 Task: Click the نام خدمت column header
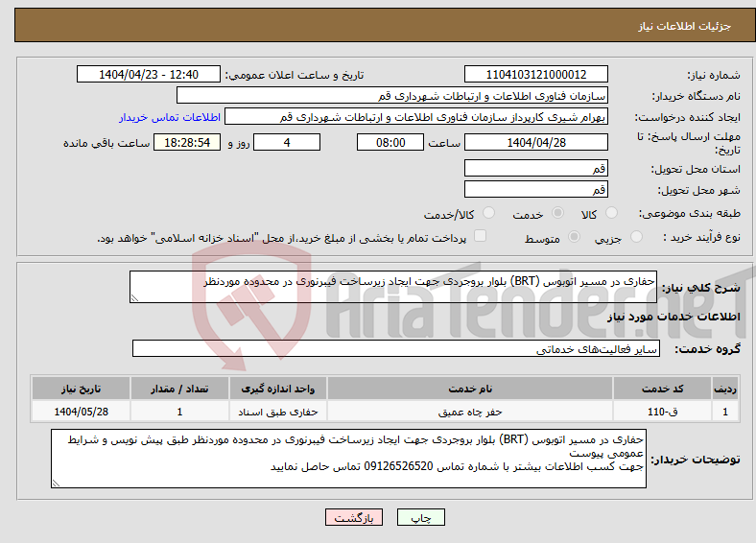(x=470, y=389)
